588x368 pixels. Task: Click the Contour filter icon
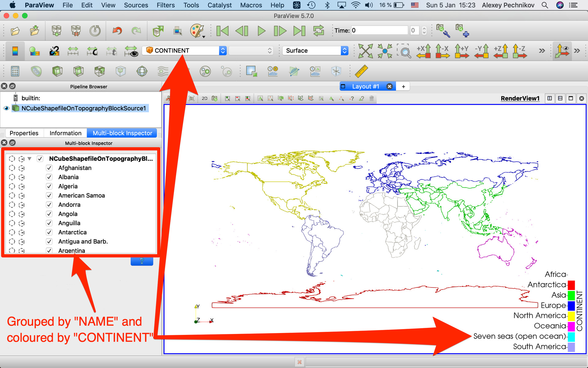coord(36,71)
